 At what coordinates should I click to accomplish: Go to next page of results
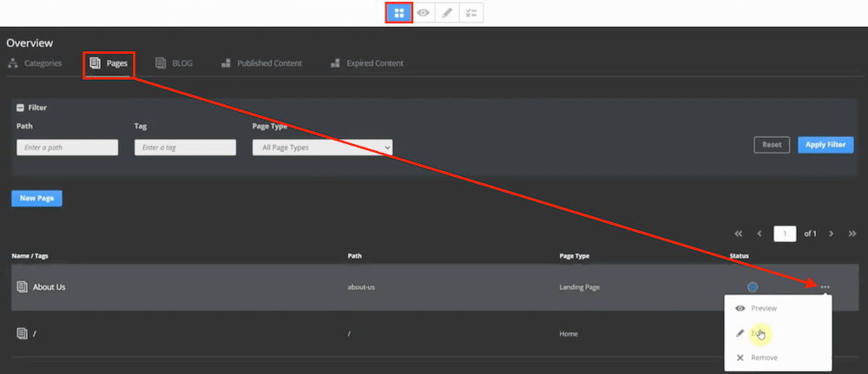831,233
